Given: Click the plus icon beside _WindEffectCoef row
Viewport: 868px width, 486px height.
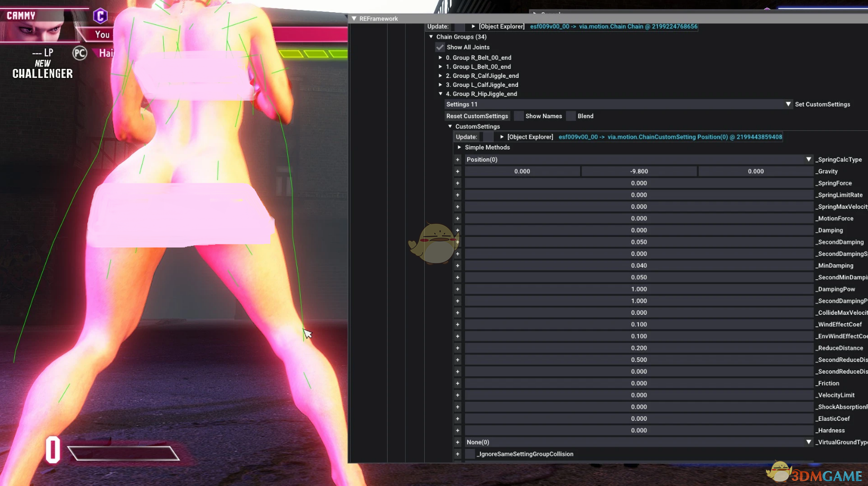Looking at the screenshot, I should [x=458, y=324].
